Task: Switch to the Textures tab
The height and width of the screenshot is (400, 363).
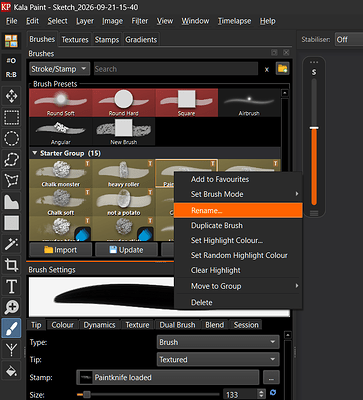Action: (x=75, y=40)
